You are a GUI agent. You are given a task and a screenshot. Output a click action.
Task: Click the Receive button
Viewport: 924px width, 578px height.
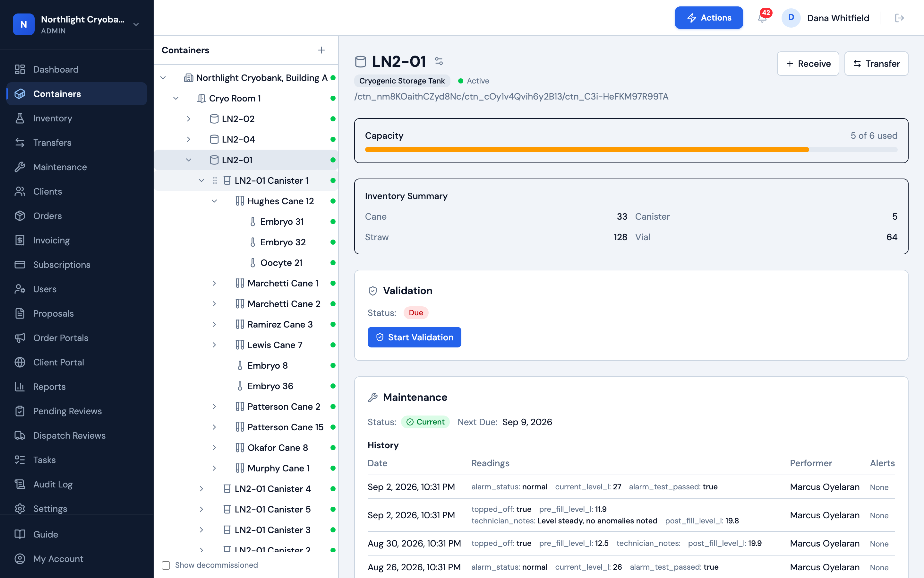pos(808,64)
